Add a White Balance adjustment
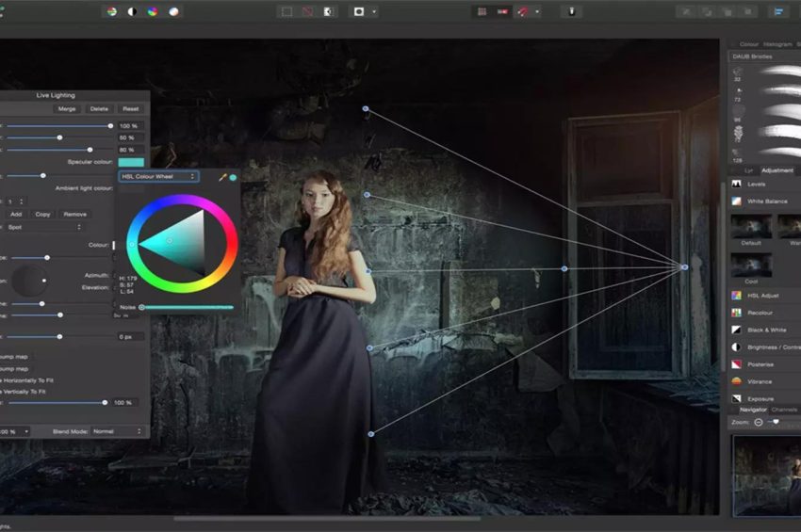This screenshot has height=532, width=801. tap(768, 202)
